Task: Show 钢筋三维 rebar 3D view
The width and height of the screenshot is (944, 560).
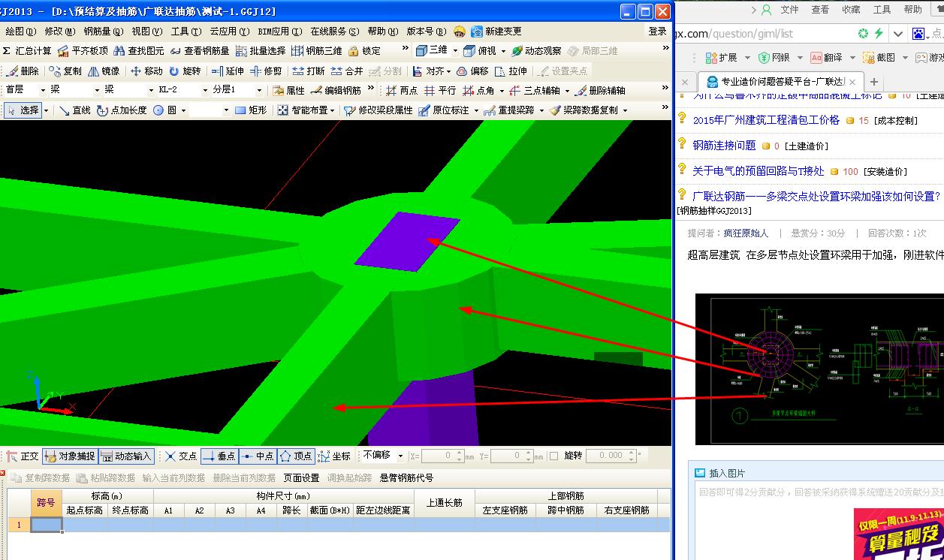Action: (316, 51)
